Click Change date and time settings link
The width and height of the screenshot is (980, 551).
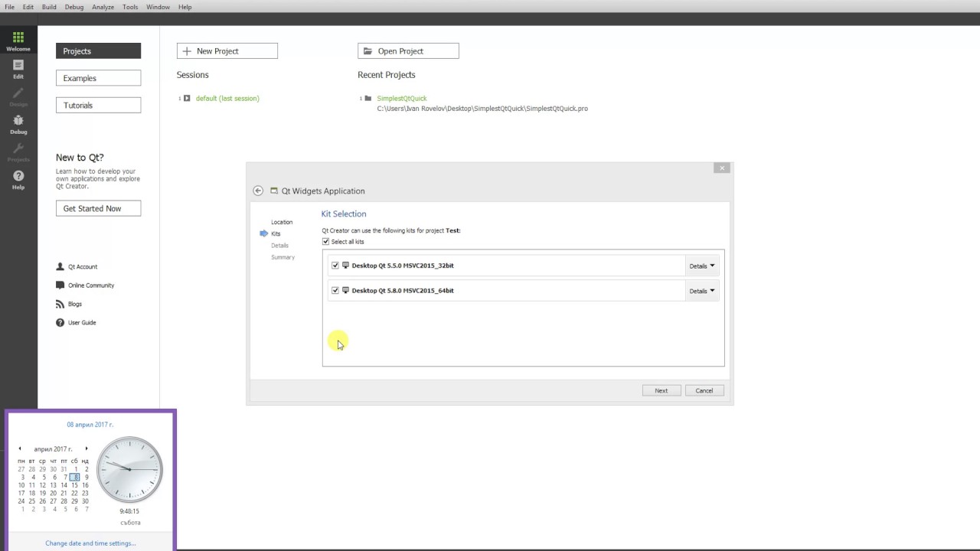coord(90,543)
